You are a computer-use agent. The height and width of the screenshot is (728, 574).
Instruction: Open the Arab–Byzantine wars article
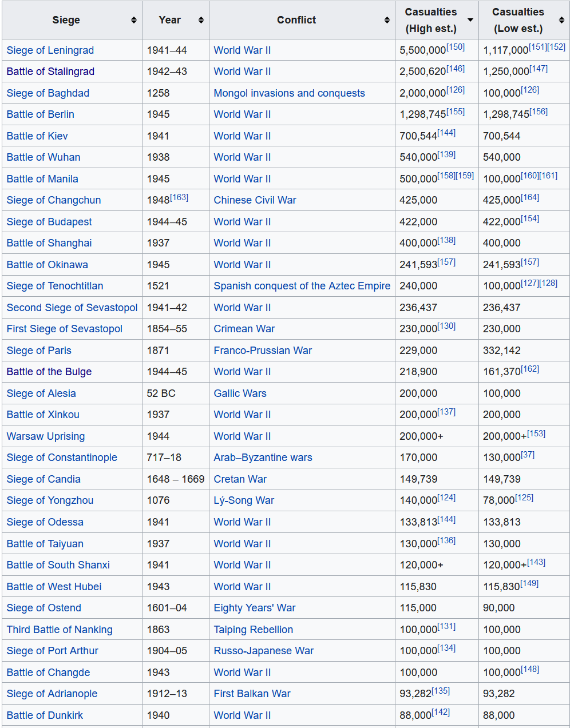click(263, 458)
